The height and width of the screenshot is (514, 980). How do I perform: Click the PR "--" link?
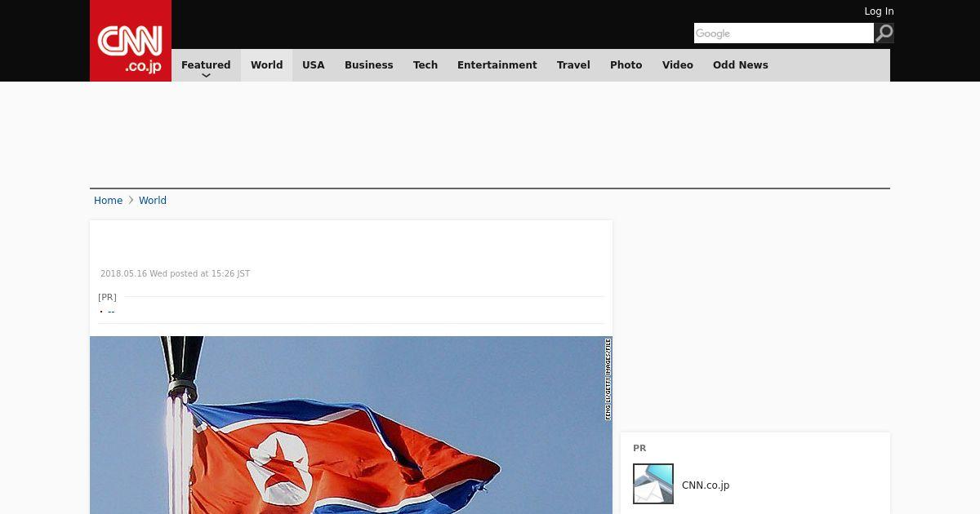111,312
